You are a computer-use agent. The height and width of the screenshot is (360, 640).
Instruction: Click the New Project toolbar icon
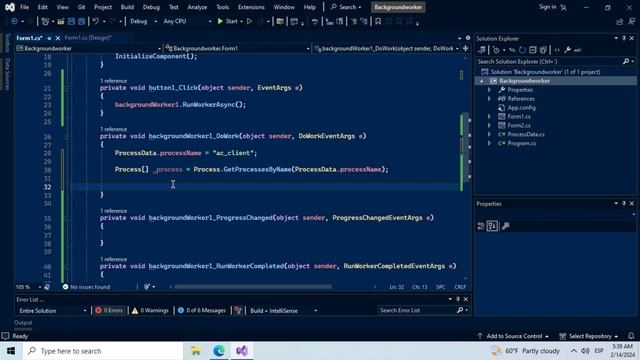[45, 21]
